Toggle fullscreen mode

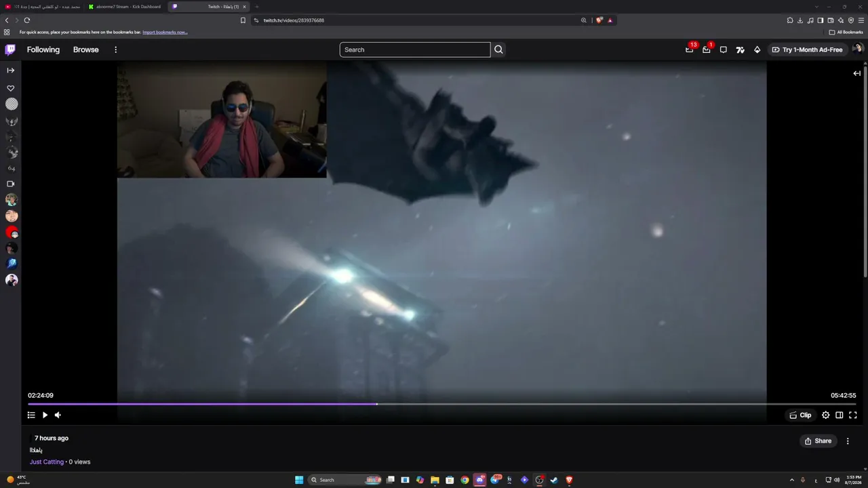tap(853, 415)
